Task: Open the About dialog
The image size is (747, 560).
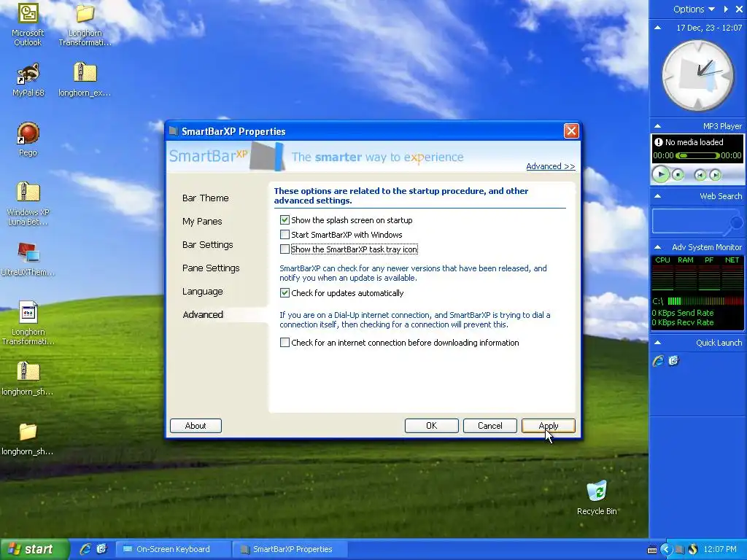Action: [196, 426]
